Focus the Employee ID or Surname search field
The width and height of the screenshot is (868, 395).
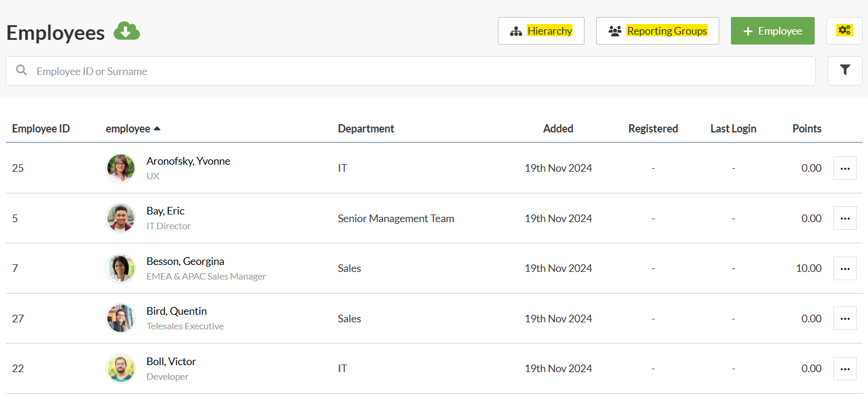coord(410,71)
